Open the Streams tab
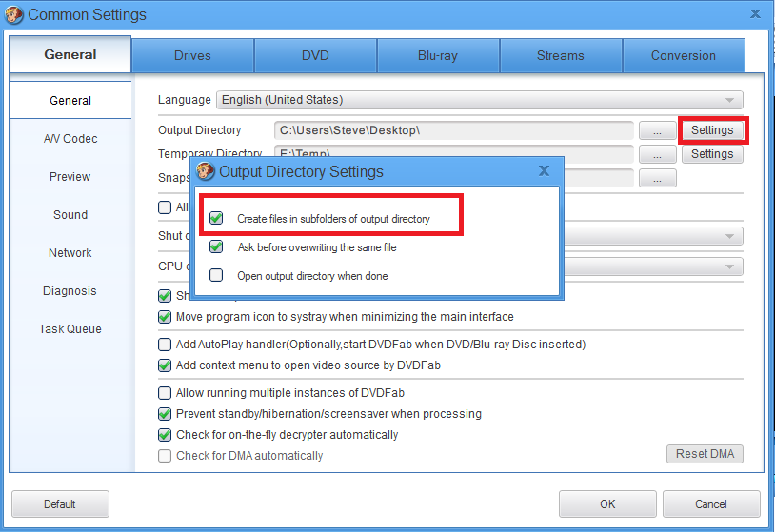The width and height of the screenshot is (775, 532). pyautogui.click(x=561, y=55)
